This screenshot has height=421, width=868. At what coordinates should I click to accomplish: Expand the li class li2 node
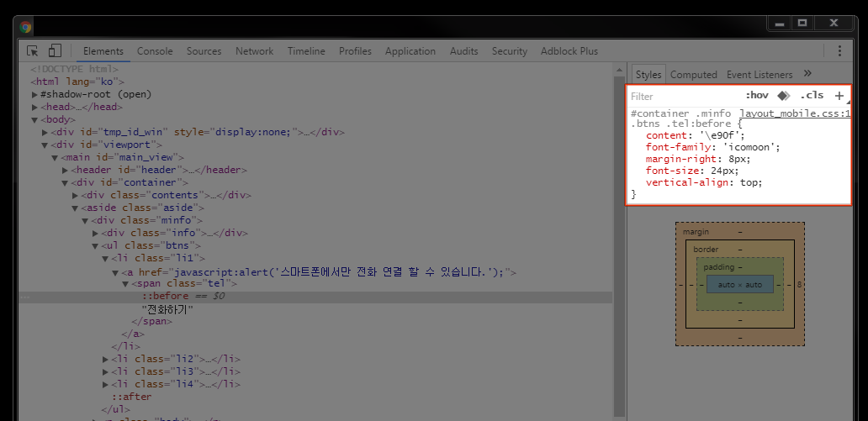[105, 359]
